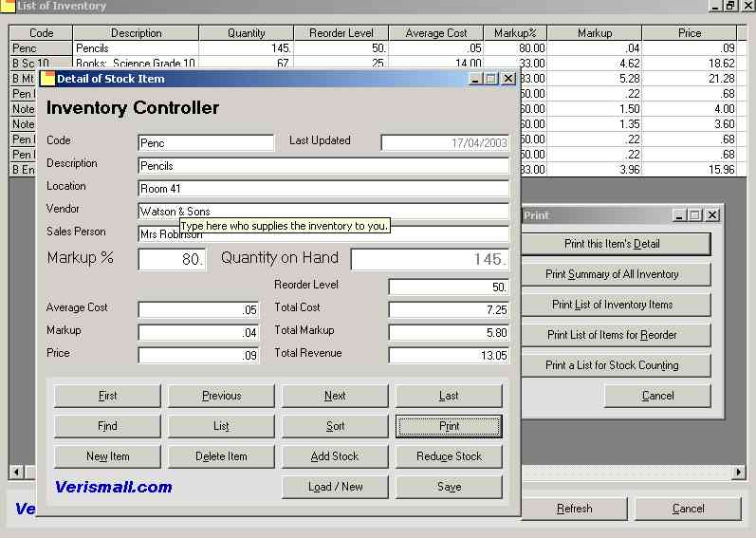Screen dimensions: 756x538
Task: Click Cancel in List of Inventory window
Action: [x=688, y=509]
